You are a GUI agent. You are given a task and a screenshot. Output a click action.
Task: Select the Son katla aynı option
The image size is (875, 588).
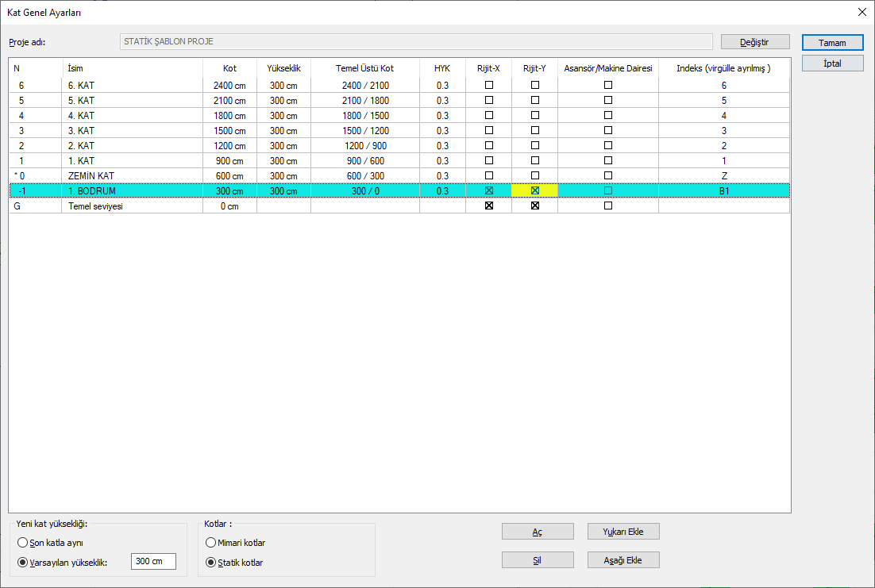tap(22, 544)
